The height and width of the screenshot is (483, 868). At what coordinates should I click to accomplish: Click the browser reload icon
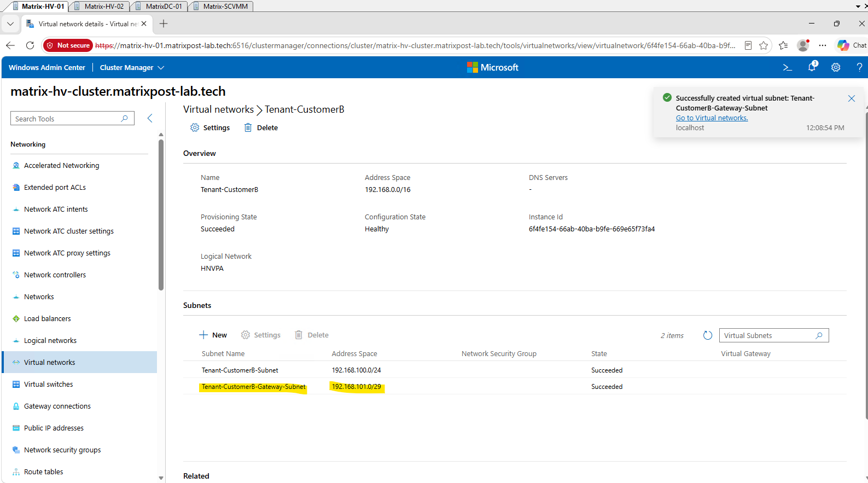(x=30, y=45)
